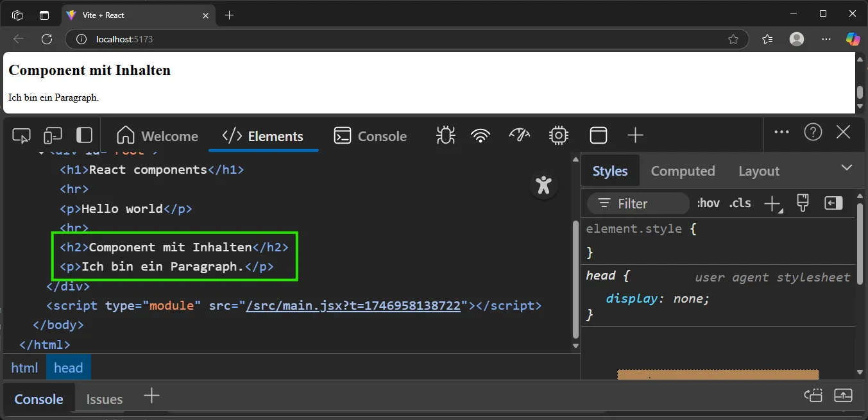Select the Vite + React browser tab
This screenshot has width=868, height=420.
[x=139, y=15]
